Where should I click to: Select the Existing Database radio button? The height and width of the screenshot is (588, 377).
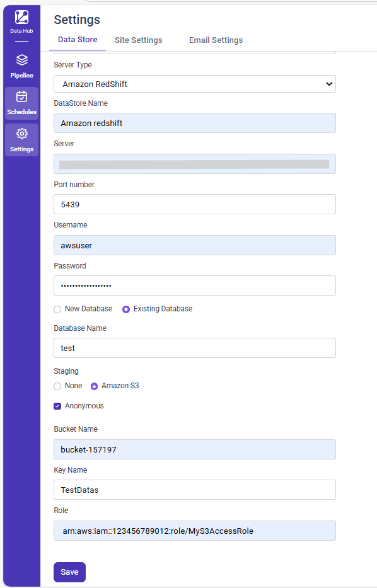126,309
